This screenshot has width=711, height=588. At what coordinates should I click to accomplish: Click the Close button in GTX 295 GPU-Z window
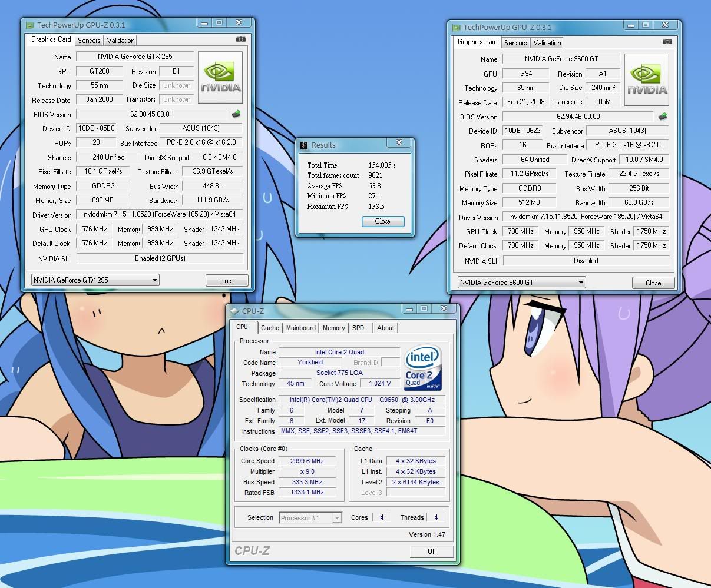pos(227,281)
